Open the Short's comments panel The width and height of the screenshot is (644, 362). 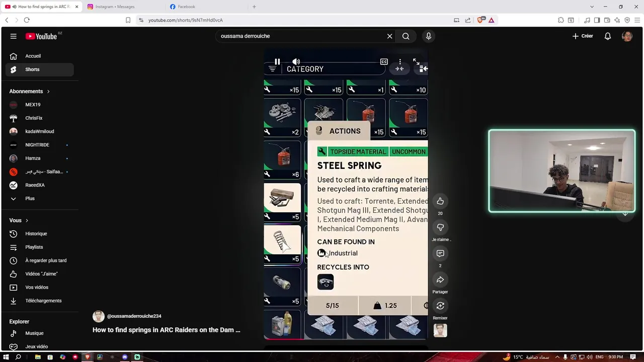440,253
